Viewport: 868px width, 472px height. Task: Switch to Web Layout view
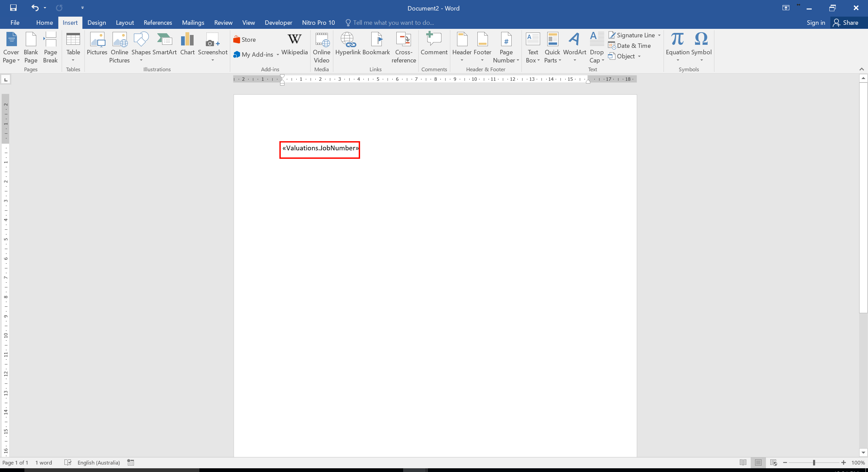click(773, 462)
